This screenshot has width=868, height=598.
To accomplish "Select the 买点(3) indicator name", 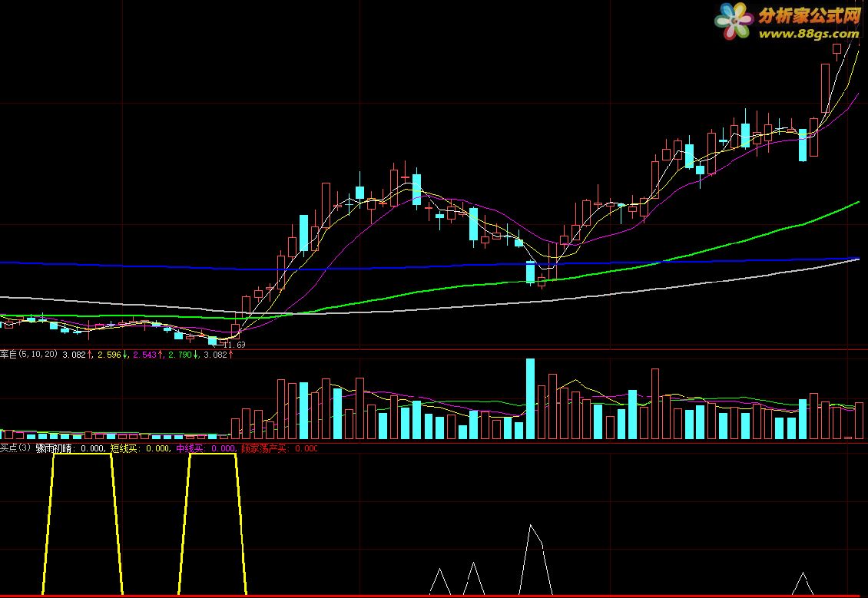I will pos(15,448).
